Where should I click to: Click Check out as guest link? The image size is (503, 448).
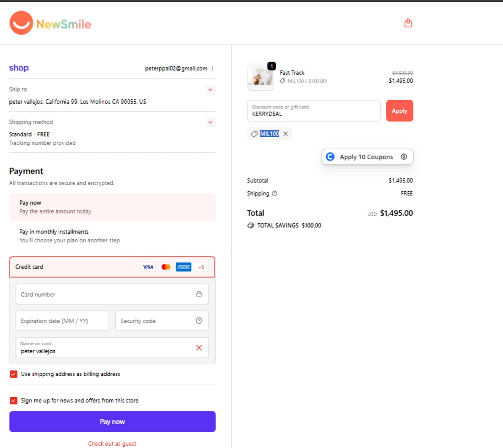point(112,444)
